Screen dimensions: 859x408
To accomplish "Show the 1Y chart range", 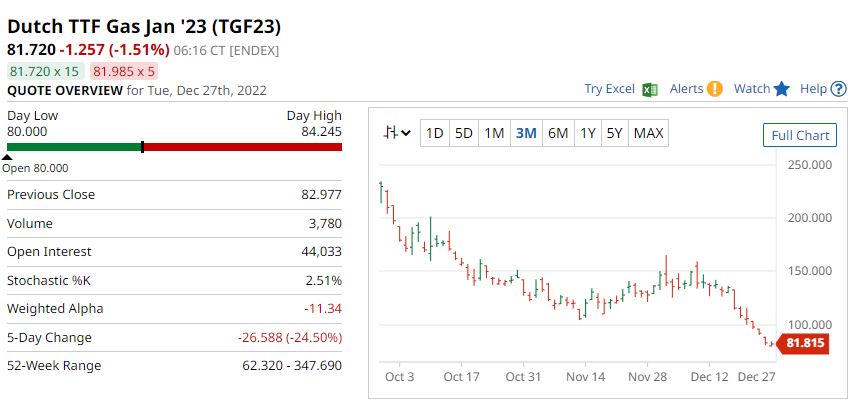I will [x=588, y=133].
